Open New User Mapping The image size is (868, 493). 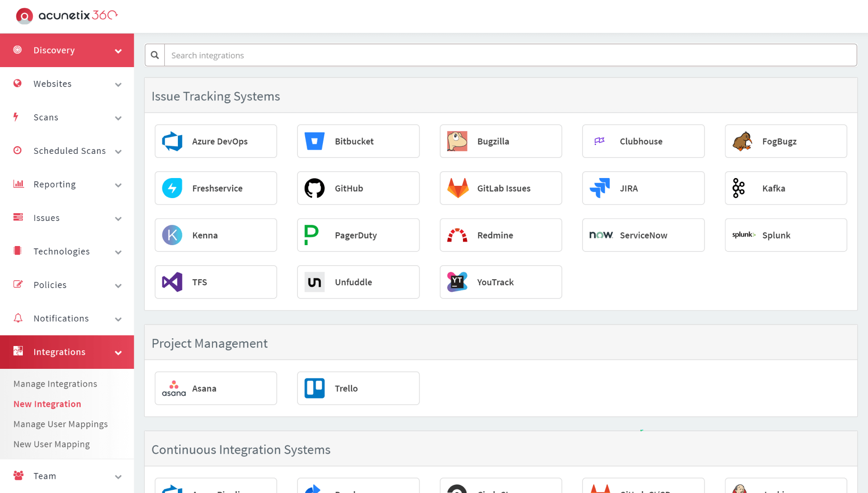[52, 444]
